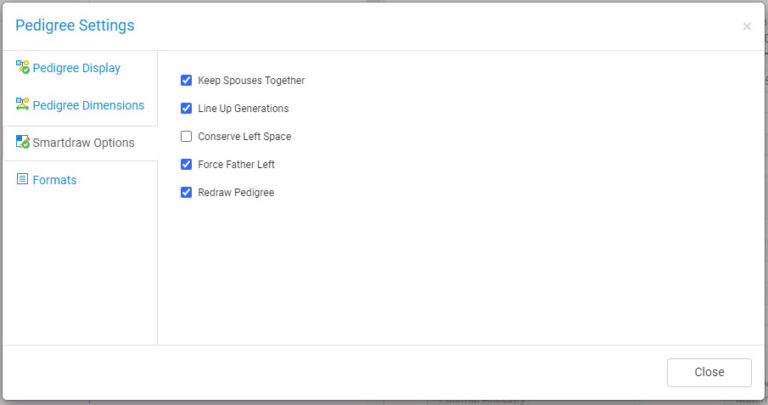Uncheck the Keep Spouses Together checkbox
The width and height of the screenshot is (768, 405).
[186, 80]
